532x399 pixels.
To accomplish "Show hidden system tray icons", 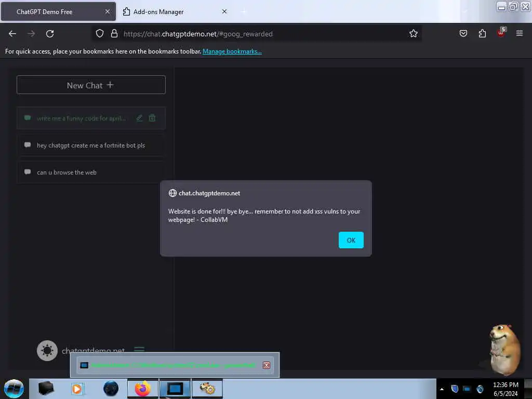I will (x=442, y=389).
